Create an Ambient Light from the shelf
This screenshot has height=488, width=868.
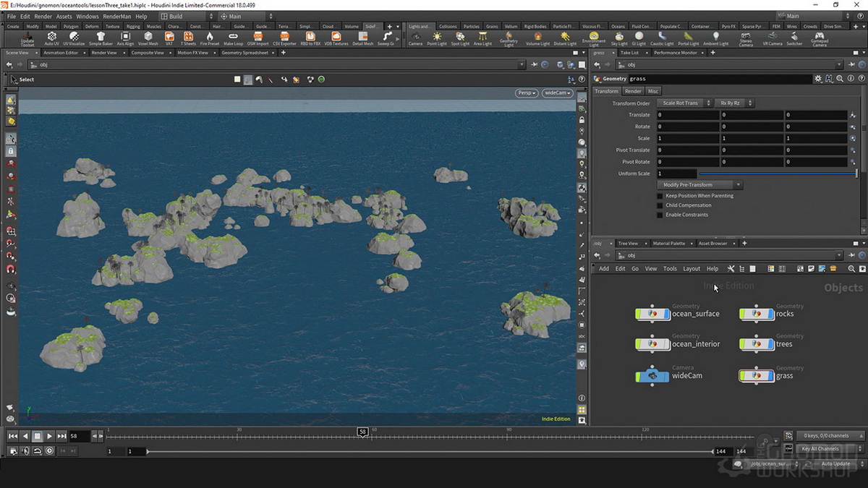point(716,38)
